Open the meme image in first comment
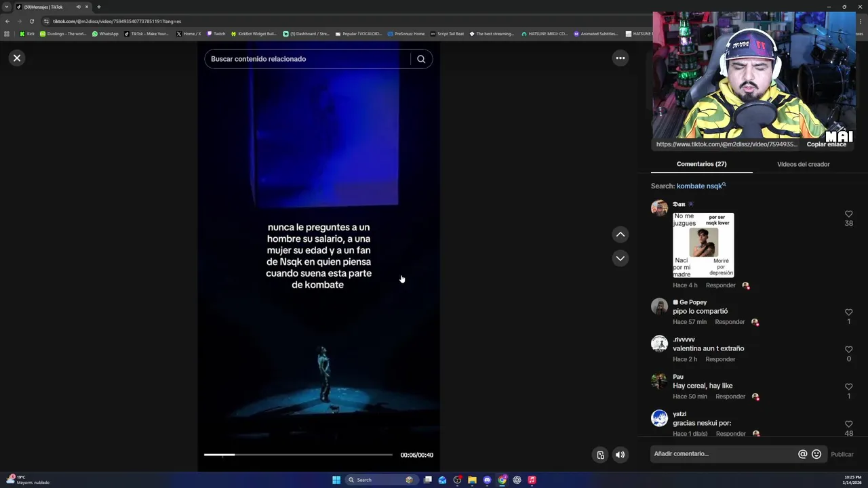This screenshot has width=868, height=488. 703,245
